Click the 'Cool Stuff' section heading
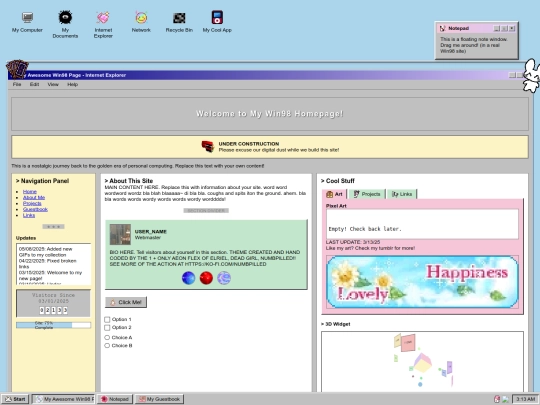Viewport: 540px width, 405px height. point(338,181)
